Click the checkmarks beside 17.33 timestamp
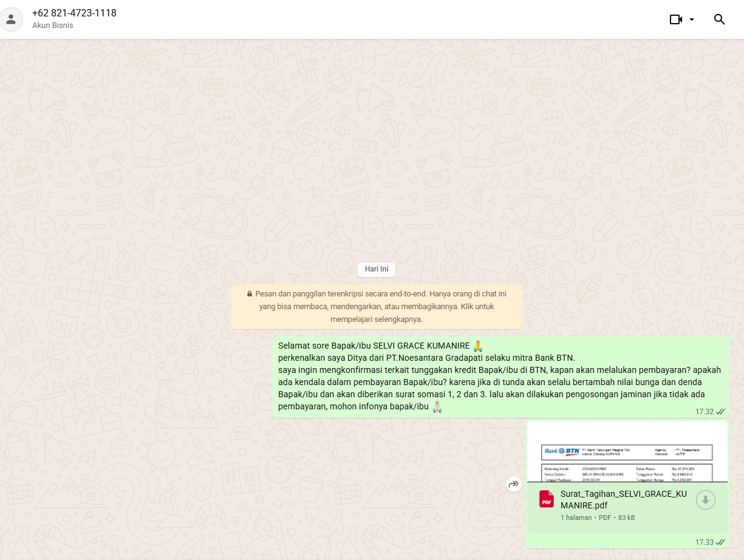744x560 pixels. [720, 542]
